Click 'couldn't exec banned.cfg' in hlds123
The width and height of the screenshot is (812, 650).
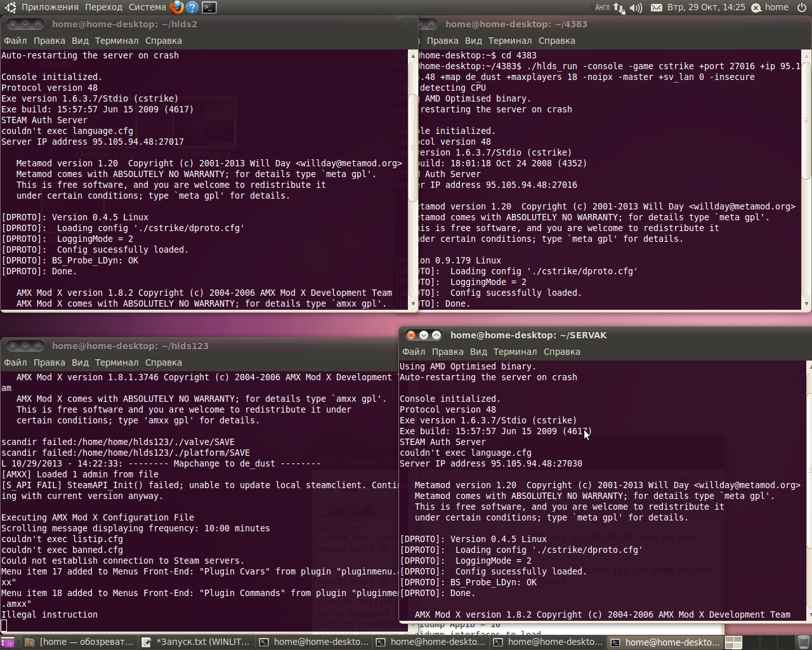[x=62, y=550]
